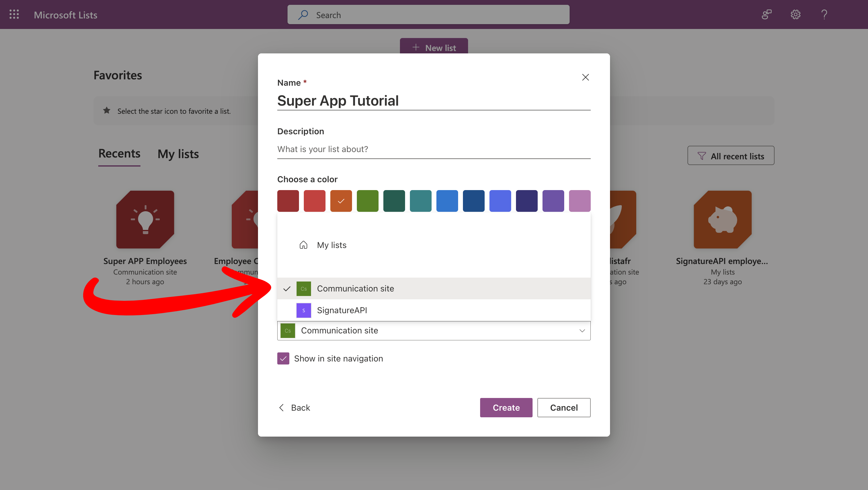868x490 pixels.
Task: Open the app launcher waffle icon
Action: point(14,14)
